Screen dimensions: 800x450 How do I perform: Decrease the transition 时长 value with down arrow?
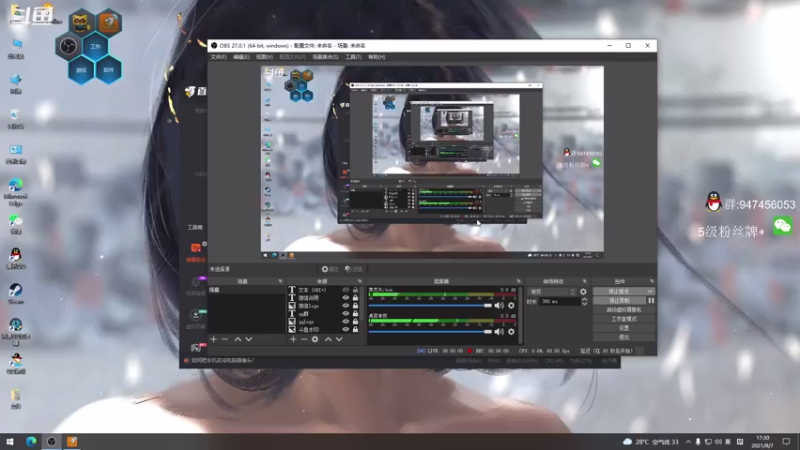[584, 304]
